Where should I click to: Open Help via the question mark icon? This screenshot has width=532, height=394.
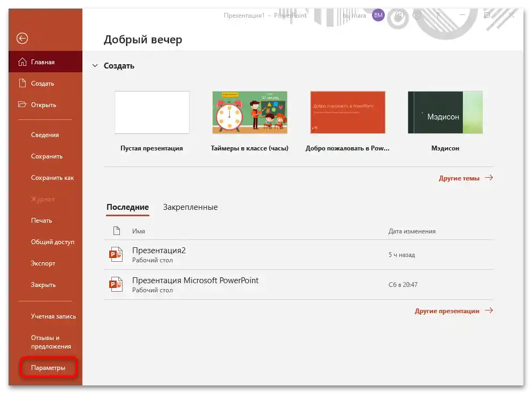[x=438, y=15]
